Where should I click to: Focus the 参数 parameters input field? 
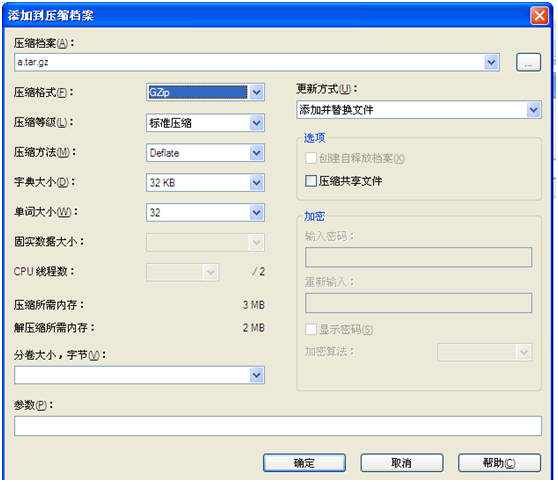click(278, 426)
